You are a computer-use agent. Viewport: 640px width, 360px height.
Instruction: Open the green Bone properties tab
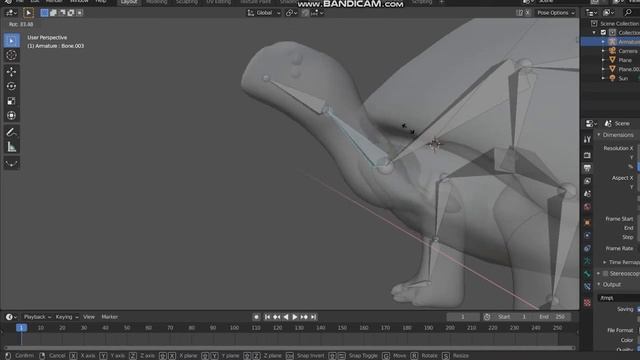click(x=587, y=274)
